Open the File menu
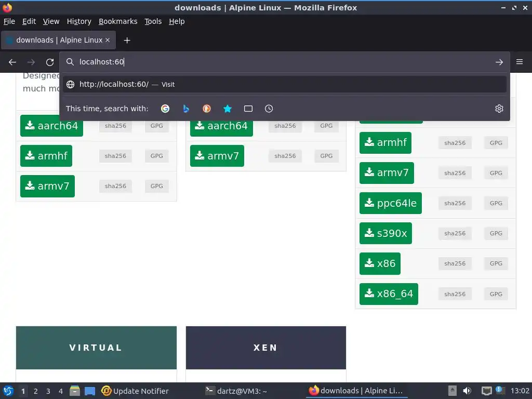The width and height of the screenshot is (532, 399). [x=9, y=21]
